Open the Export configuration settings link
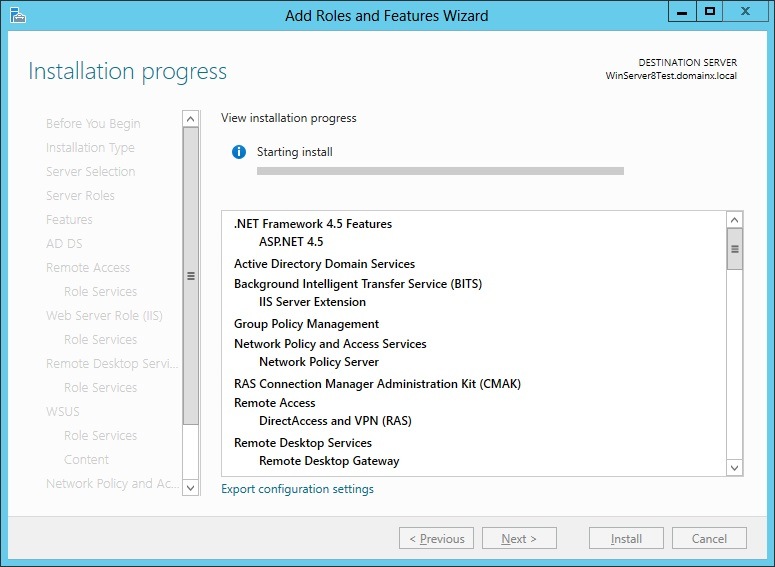 [x=297, y=489]
